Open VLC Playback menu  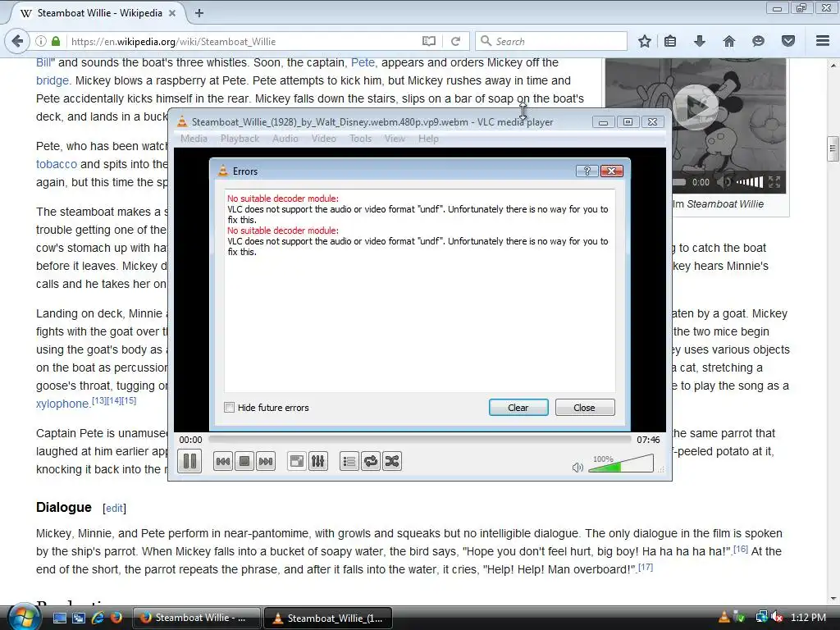pyautogui.click(x=240, y=139)
